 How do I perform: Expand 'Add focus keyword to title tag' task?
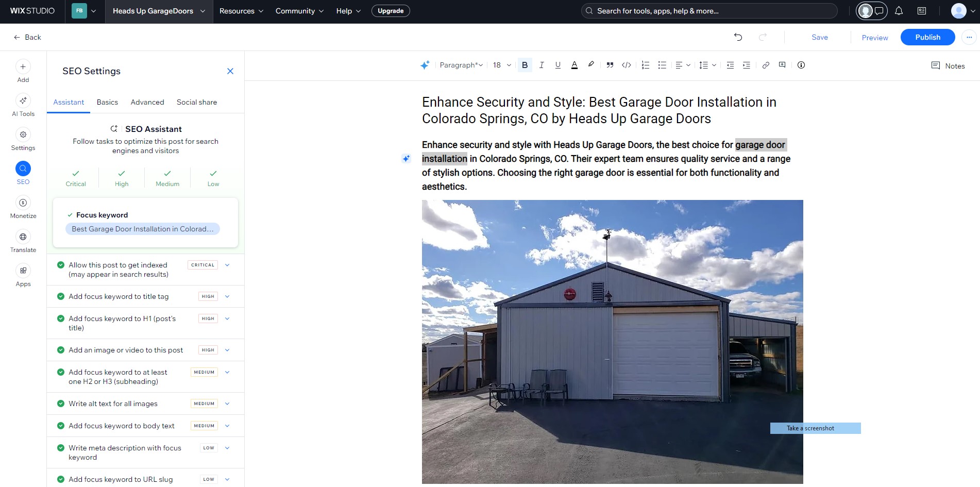point(227,296)
